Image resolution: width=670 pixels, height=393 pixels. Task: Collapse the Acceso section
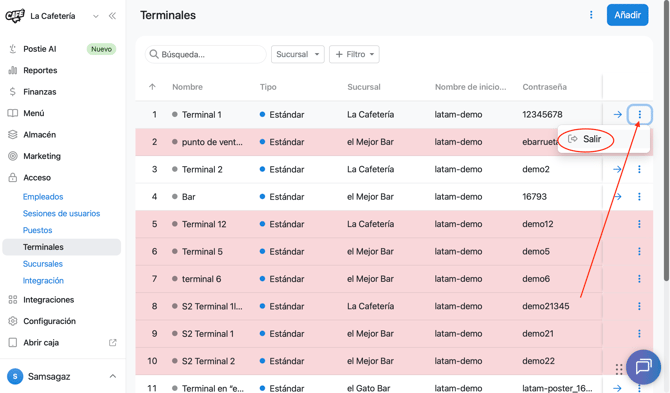[37, 177]
